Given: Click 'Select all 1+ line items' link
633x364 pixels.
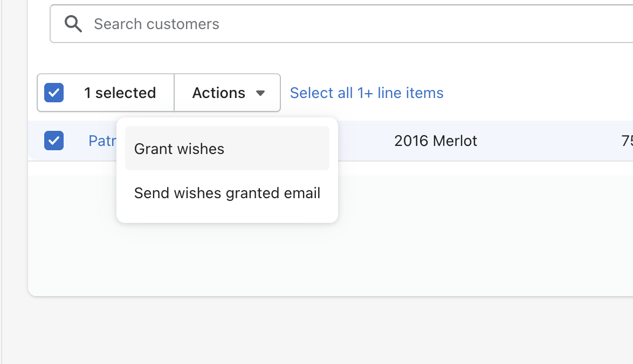Looking at the screenshot, I should tap(367, 93).
